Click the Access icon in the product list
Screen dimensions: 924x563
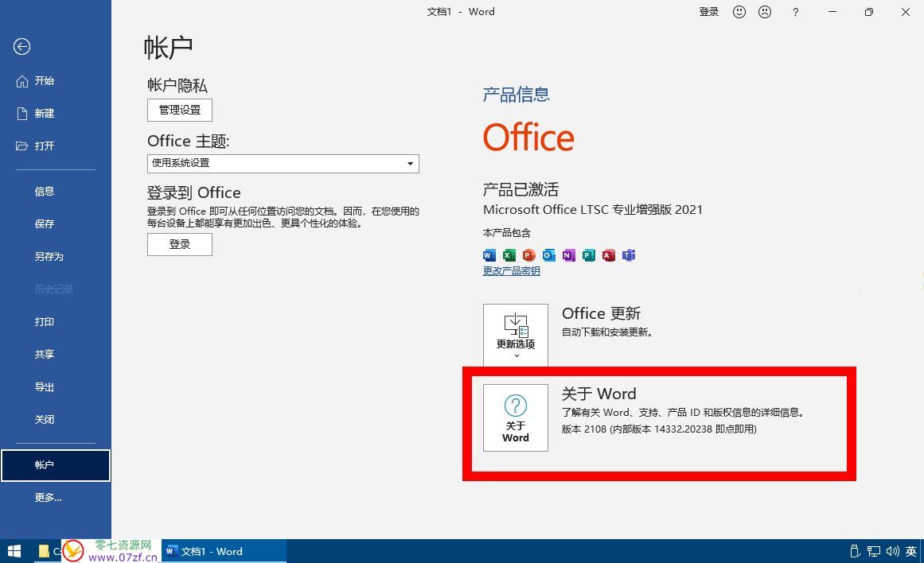[x=609, y=255]
